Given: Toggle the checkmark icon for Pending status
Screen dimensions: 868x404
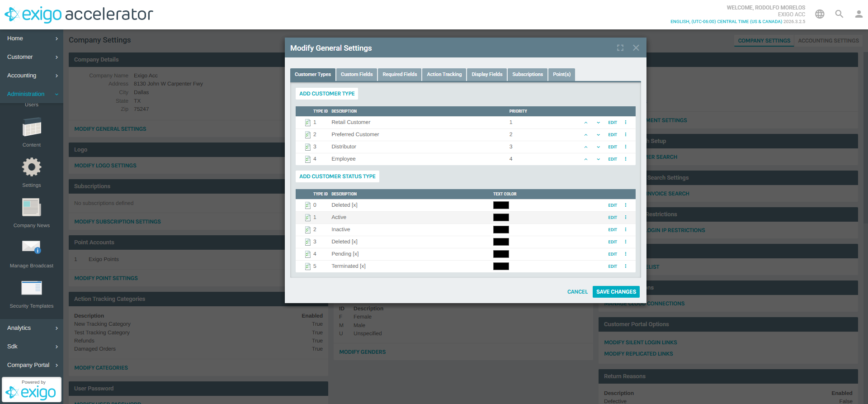Looking at the screenshot, I should pyautogui.click(x=308, y=254).
